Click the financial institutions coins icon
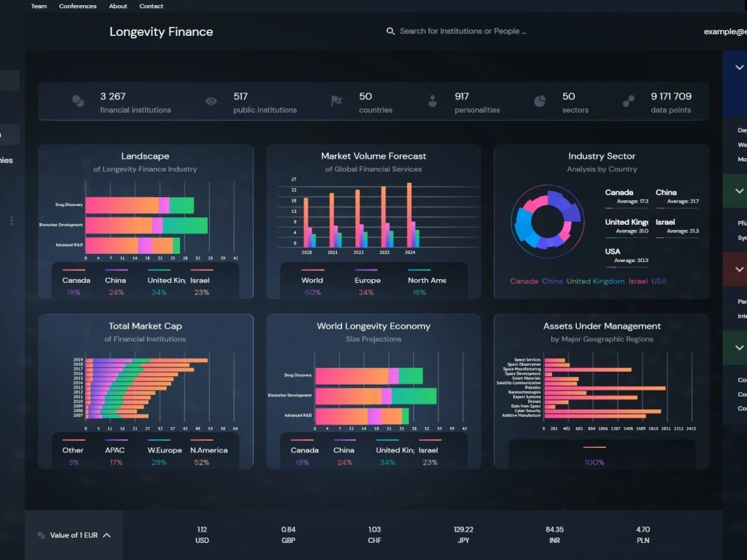747x560 pixels. (x=77, y=102)
